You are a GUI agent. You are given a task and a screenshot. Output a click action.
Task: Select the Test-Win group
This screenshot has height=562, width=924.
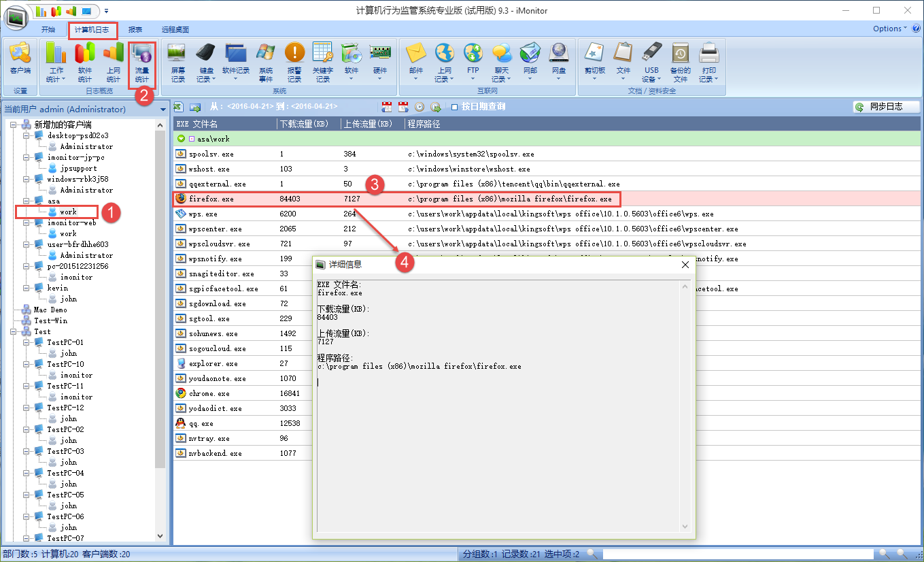click(x=50, y=320)
